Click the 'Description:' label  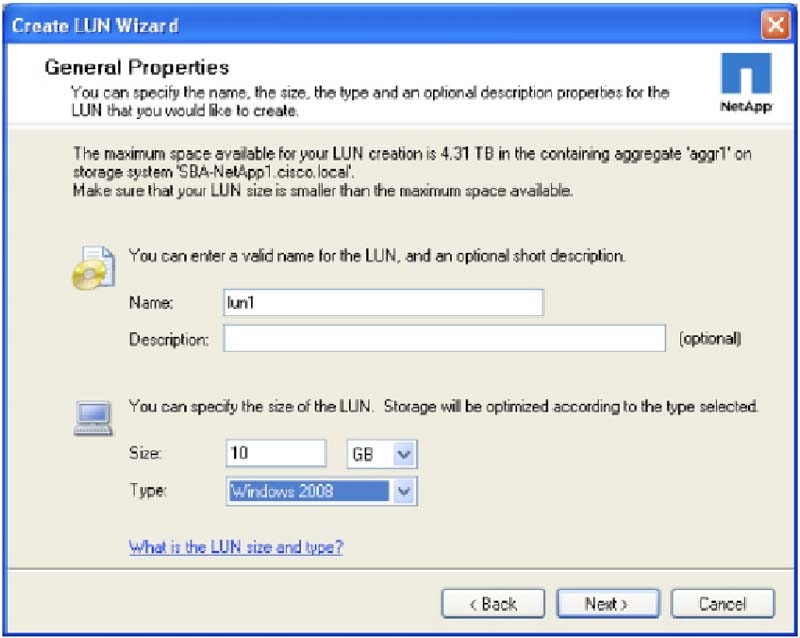click(x=168, y=339)
